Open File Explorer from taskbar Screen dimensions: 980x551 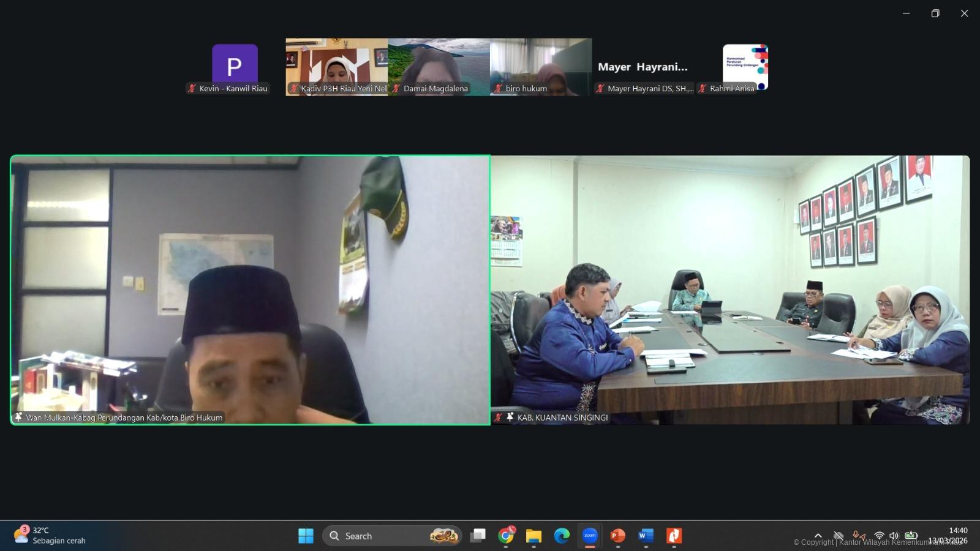(533, 536)
